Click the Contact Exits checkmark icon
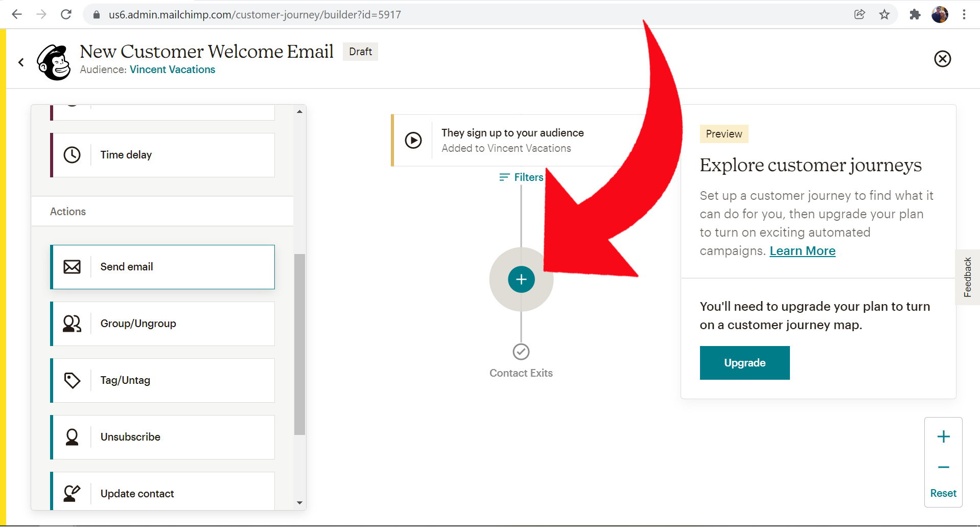Image resolution: width=980 pixels, height=529 pixels. point(521,352)
